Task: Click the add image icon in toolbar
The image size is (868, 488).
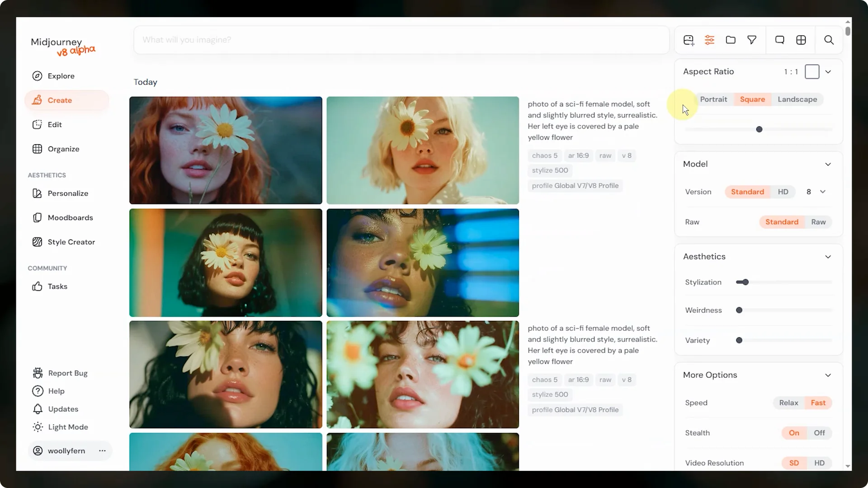Action: pos(689,40)
